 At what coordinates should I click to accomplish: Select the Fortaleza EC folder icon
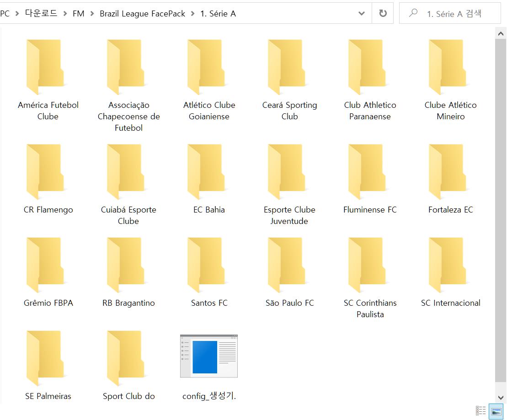(448, 172)
